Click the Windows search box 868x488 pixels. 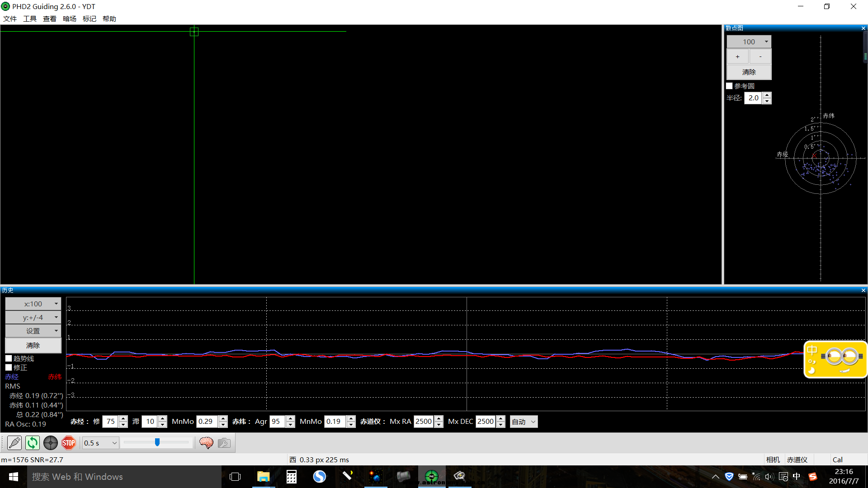point(124,477)
